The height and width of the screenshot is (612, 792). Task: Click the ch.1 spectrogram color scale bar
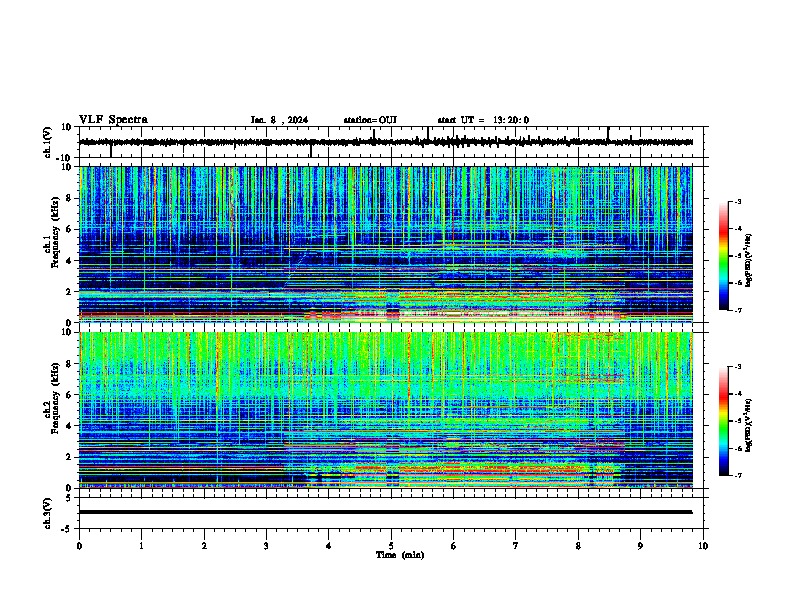723,256
